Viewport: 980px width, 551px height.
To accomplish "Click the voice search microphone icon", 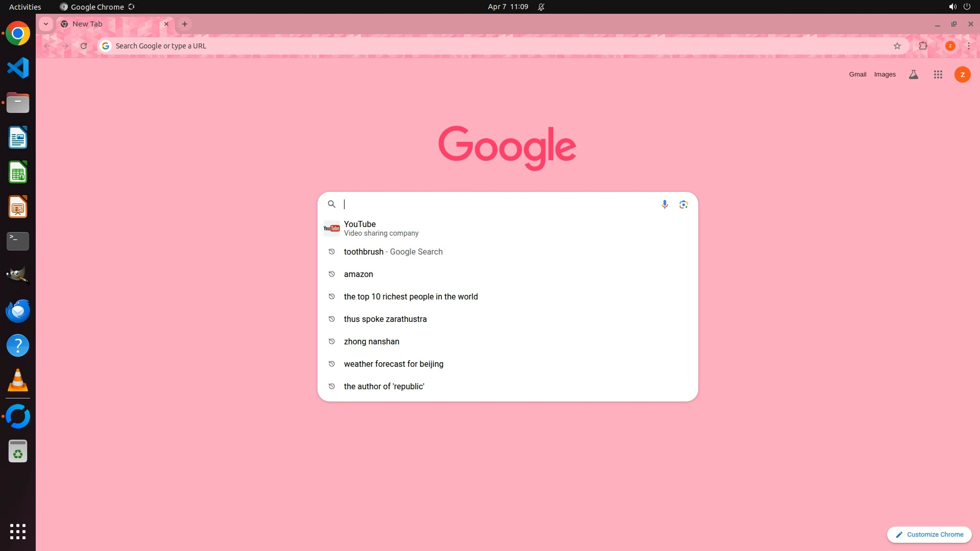I will (665, 205).
